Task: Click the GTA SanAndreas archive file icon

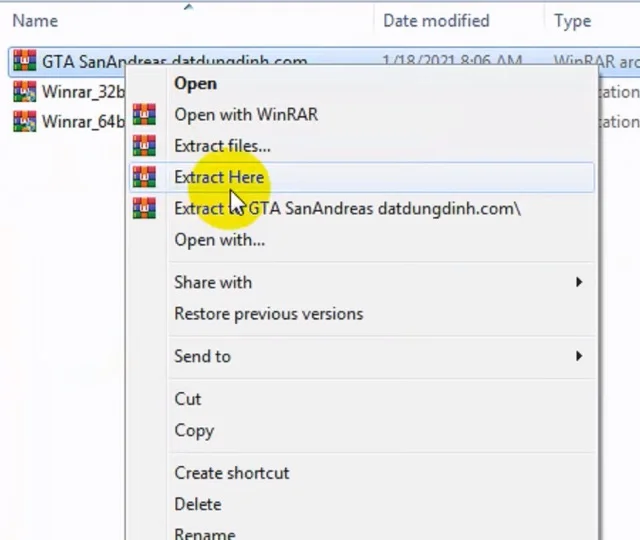Action: click(24, 61)
